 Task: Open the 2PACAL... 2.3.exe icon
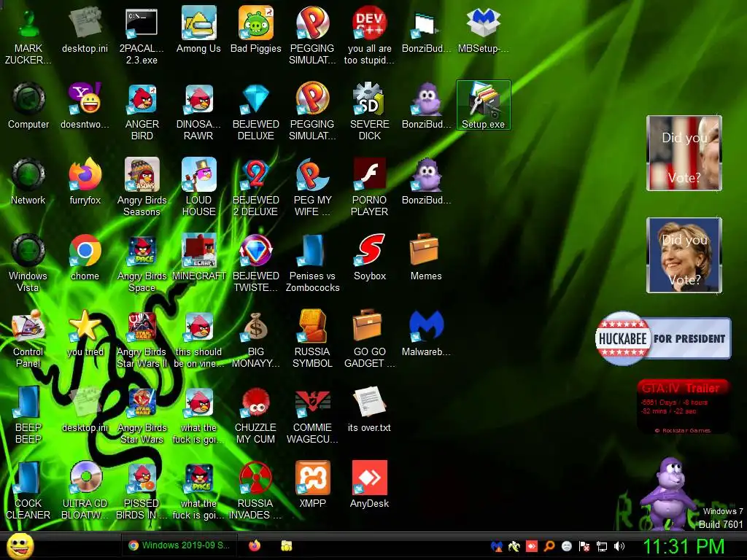tap(142, 35)
